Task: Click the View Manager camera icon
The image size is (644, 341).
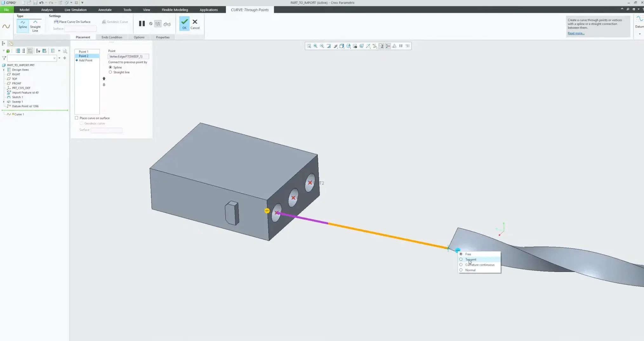Action: 355,46
